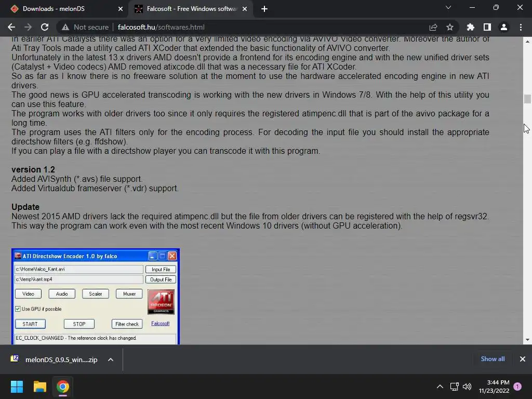The image size is (532, 399).
Task: Open the volume control tray icon
Action: (467, 387)
